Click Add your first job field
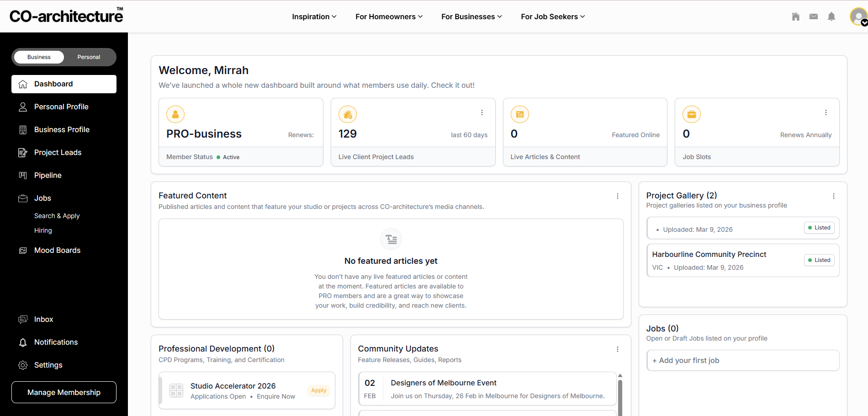The height and width of the screenshot is (416, 868). click(x=742, y=360)
